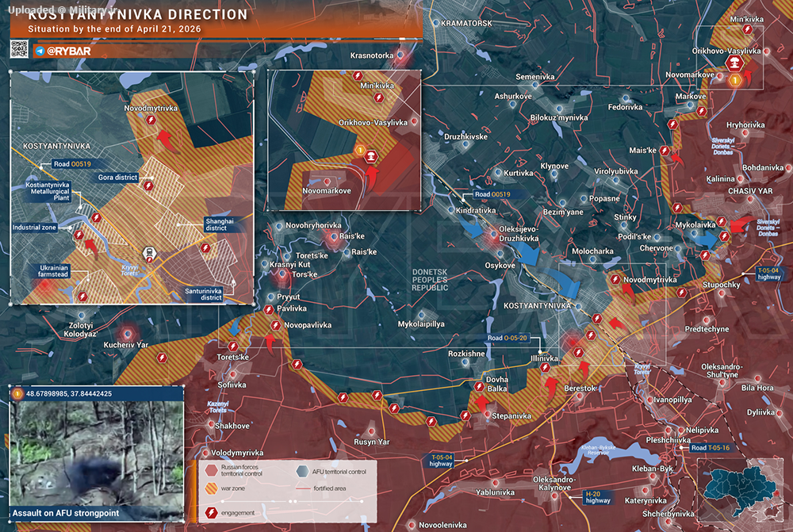Click the engagement icon beside Markove

(701, 111)
